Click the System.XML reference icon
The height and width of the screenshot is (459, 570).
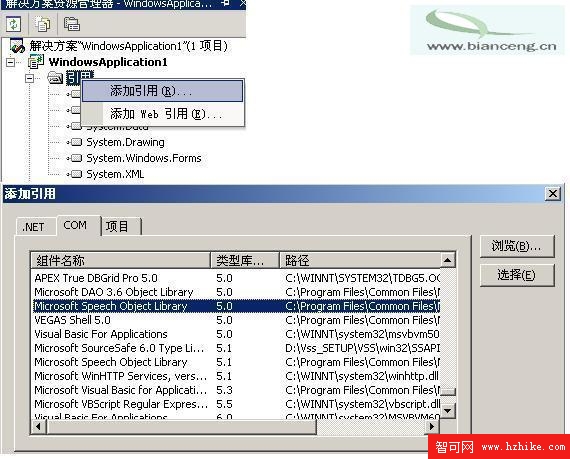(75, 174)
